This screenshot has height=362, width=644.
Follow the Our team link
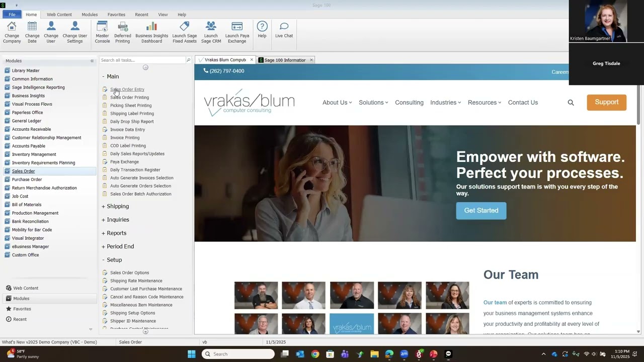click(x=495, y=303)
